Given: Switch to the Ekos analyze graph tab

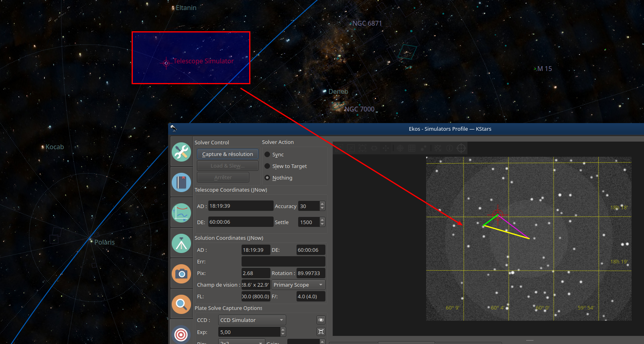Looking at the screenshot, I should [181, 212].
